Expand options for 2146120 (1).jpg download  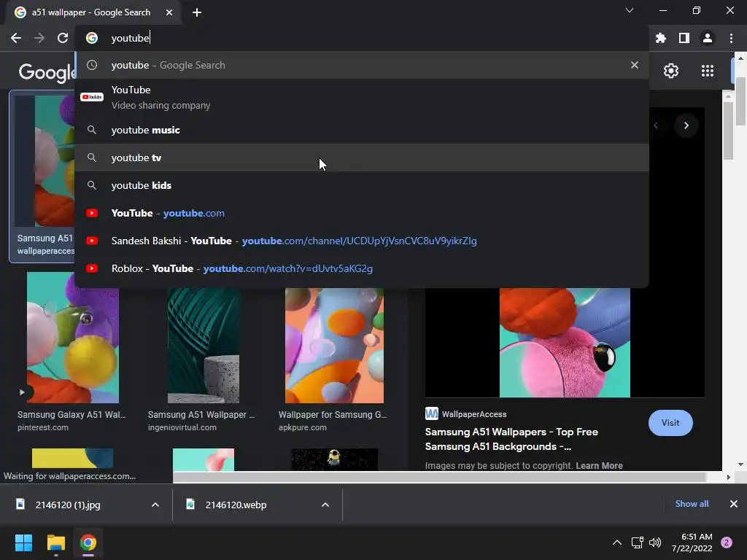[155, 505]
